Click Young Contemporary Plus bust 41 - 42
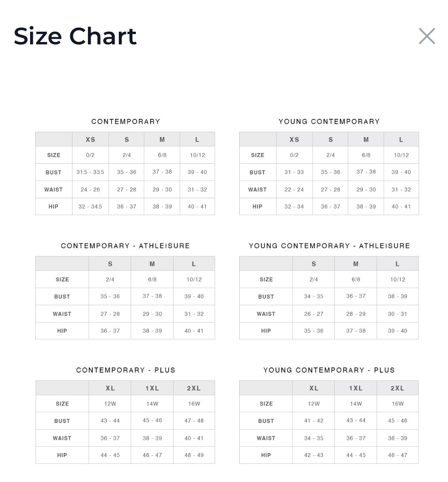The height and width of the screenshot is (482, 448). point(314,421)
